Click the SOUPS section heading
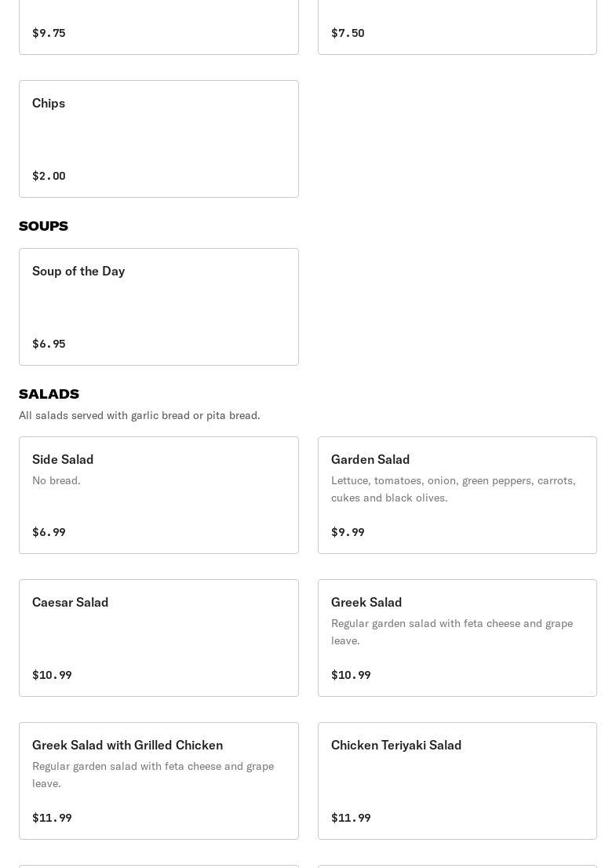The width and height of the screenshot is (616, 868). (43, 226)
